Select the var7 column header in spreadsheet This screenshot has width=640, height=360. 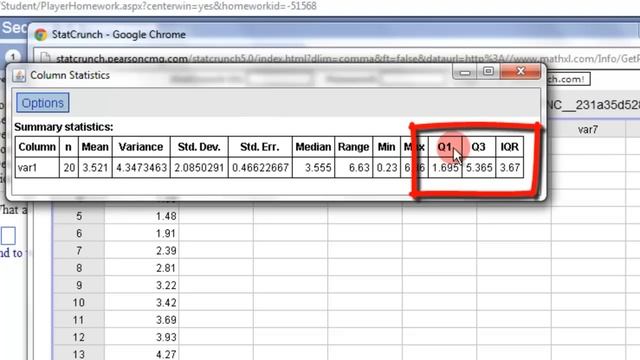(x=588, y=130)
